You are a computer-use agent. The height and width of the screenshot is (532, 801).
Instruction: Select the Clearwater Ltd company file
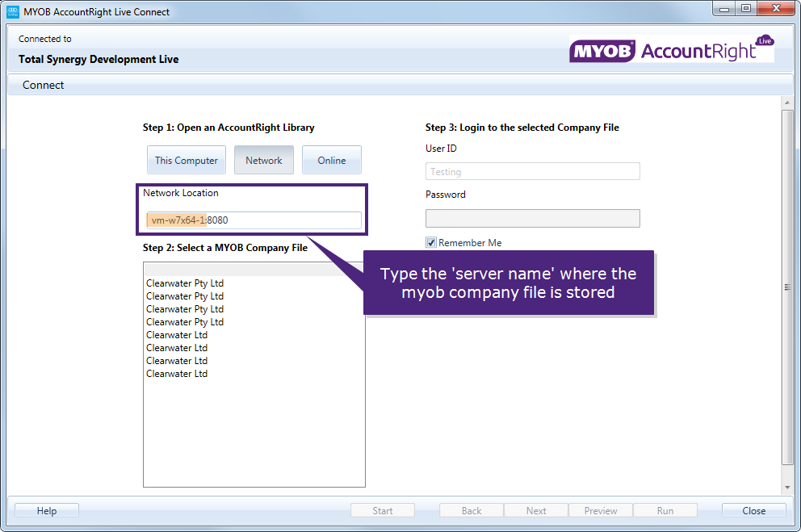[x=177, y=334]
